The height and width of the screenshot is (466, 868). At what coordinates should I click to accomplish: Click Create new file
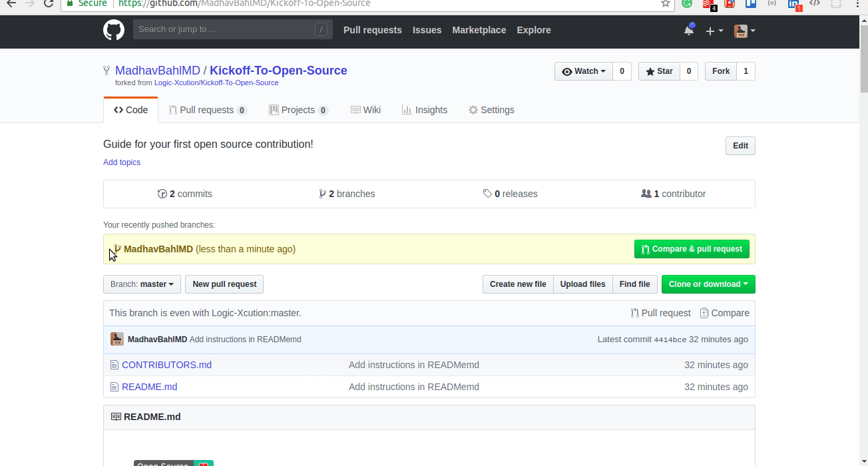[518, 284]
